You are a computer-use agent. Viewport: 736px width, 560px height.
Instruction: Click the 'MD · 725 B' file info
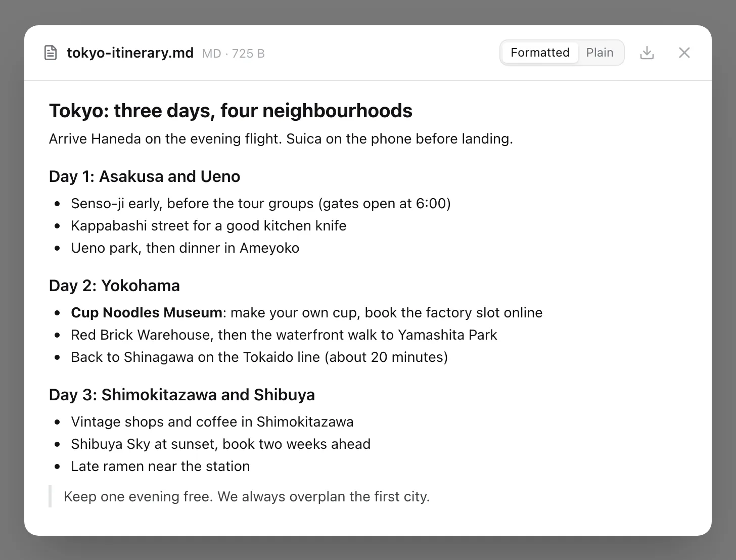pyautogui.click(x=234, y=54)
